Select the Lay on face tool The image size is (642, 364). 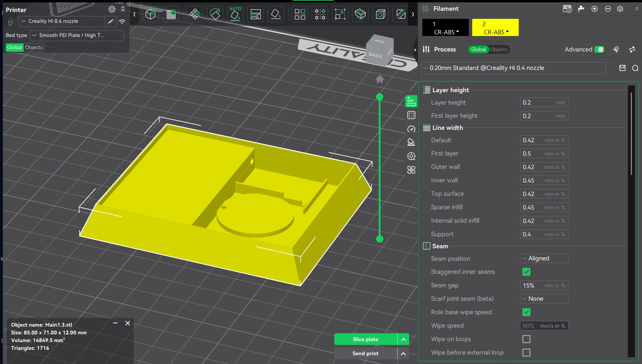pos(276,14)
